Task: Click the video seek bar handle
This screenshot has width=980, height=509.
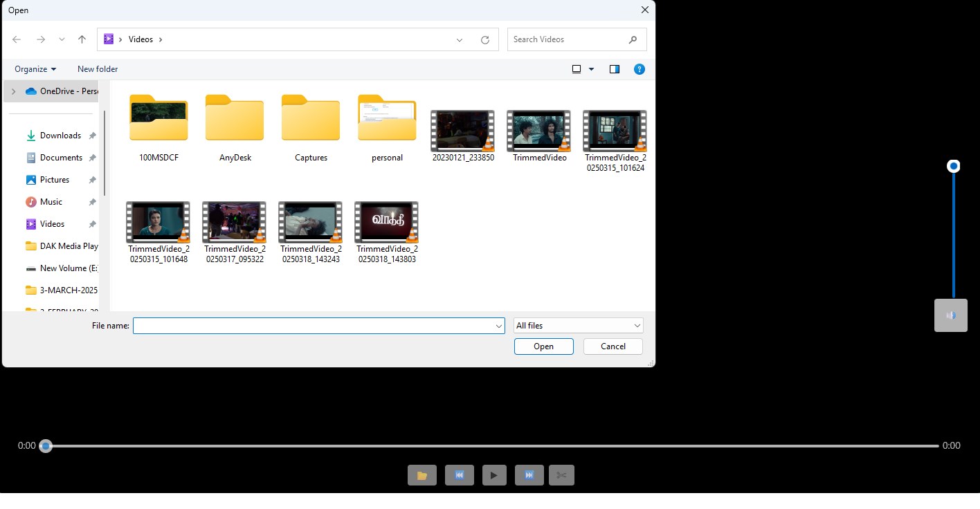Action: click(46, 446)
